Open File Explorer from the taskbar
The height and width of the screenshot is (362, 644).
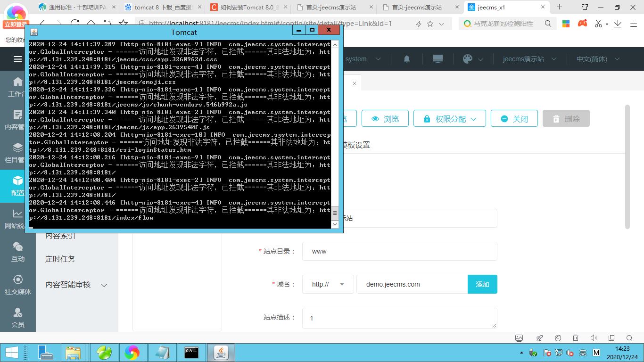pos(73,353)
